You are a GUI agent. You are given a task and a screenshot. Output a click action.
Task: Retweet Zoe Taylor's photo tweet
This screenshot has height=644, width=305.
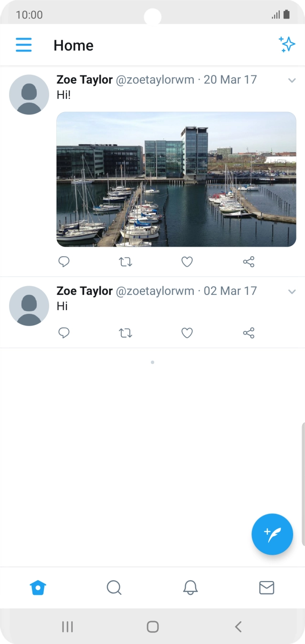[x=126, y=261]
